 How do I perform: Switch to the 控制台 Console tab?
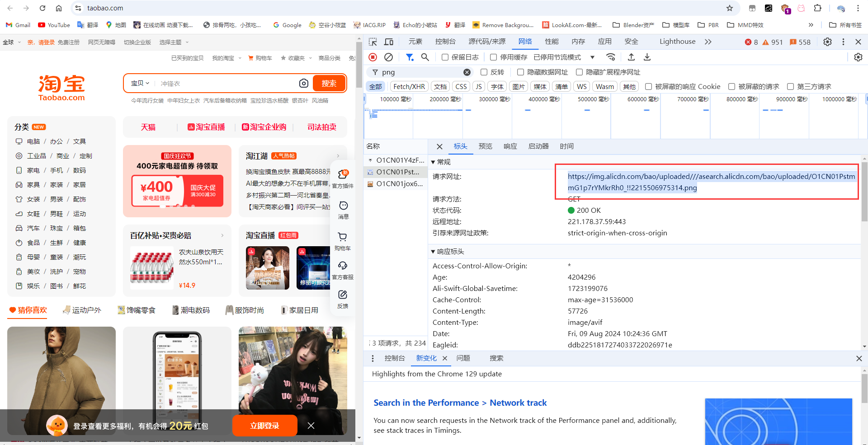(x=445, y=42)
